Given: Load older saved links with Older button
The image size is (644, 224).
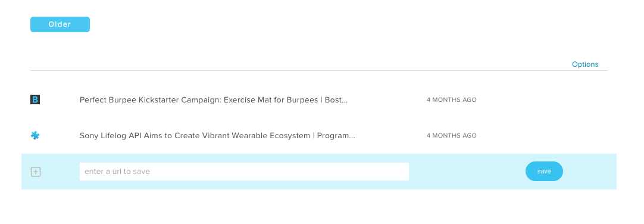Looking at the screenshot, I should [x=60, y=24].
